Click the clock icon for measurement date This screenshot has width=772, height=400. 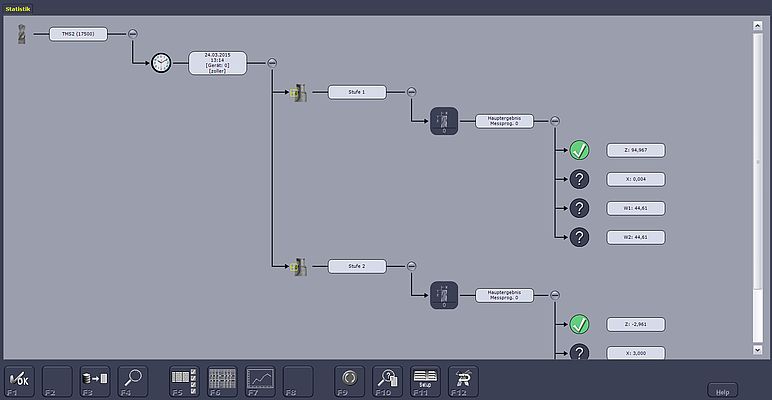coord(161,63)
